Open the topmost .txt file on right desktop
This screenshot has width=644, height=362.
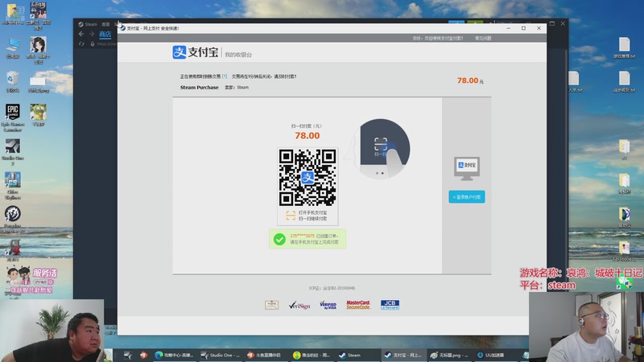(x=625, y=47)
